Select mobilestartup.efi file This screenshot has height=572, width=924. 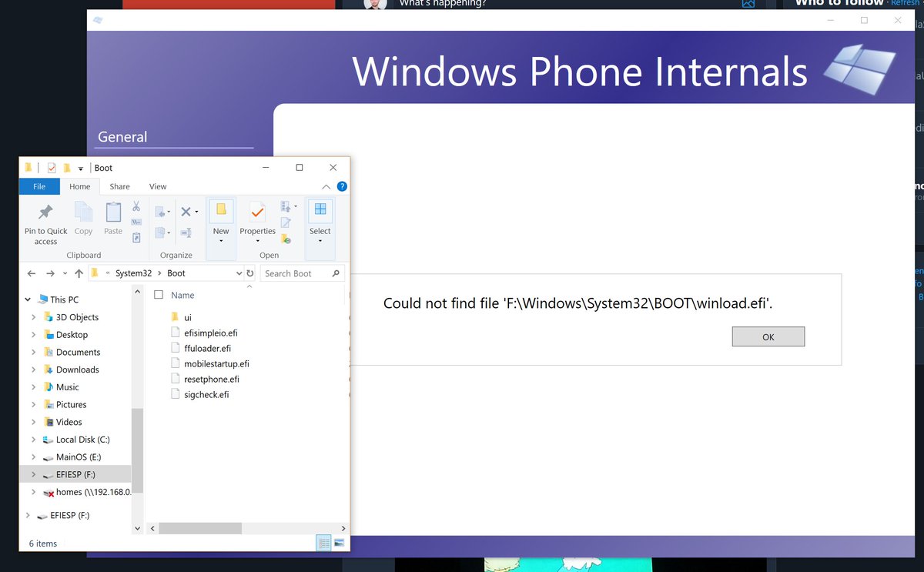(x=209, y=363)
